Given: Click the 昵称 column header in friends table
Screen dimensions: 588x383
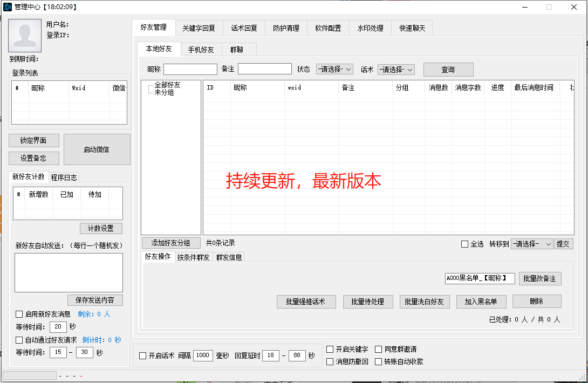Looking at the screenshot, I should click(x=258, y=87).
